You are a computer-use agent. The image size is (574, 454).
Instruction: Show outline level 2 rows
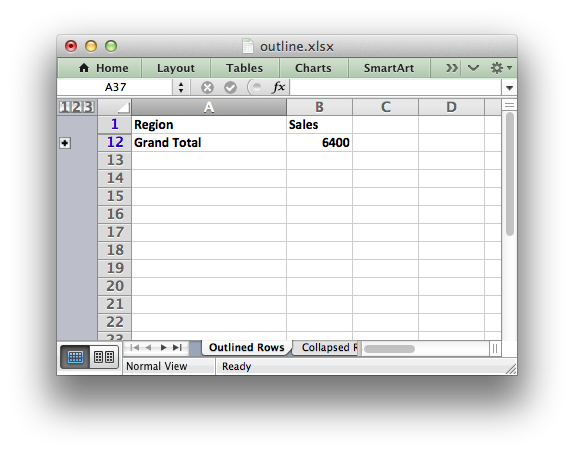point(77,107)
